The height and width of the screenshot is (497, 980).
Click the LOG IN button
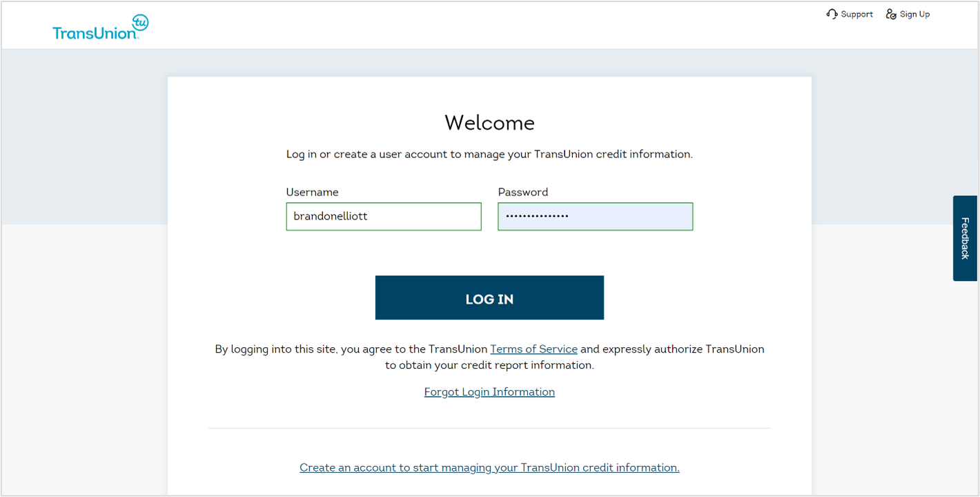click(489, 298)
